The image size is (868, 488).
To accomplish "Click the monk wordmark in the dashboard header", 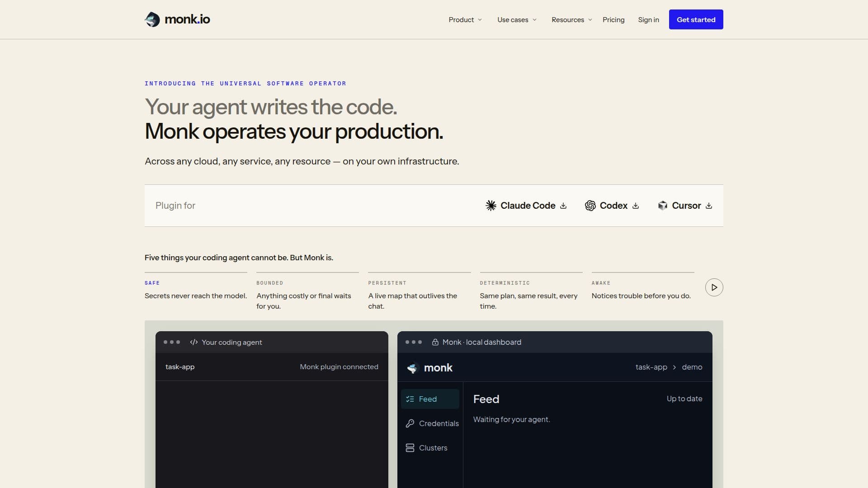I will pyautogui.click(x=438, y=368).
